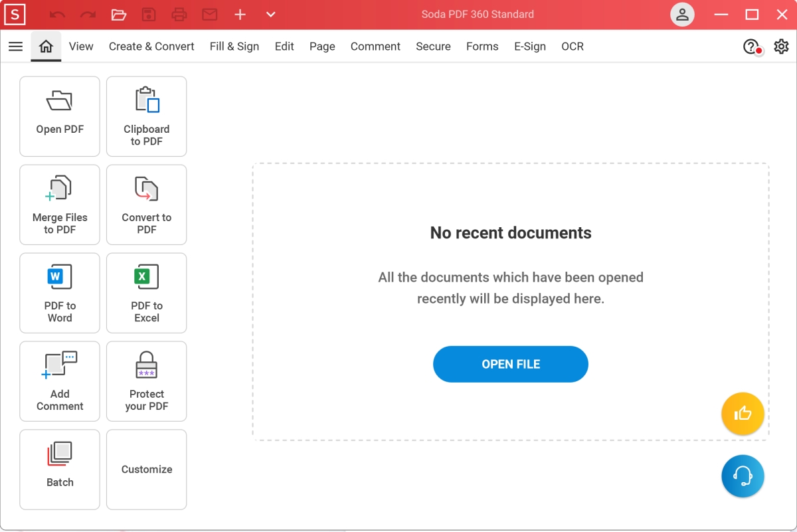The height and width of the screenshot is (532, 797).
Task: Click the email envelope icon
Action: tap(210, 15)
